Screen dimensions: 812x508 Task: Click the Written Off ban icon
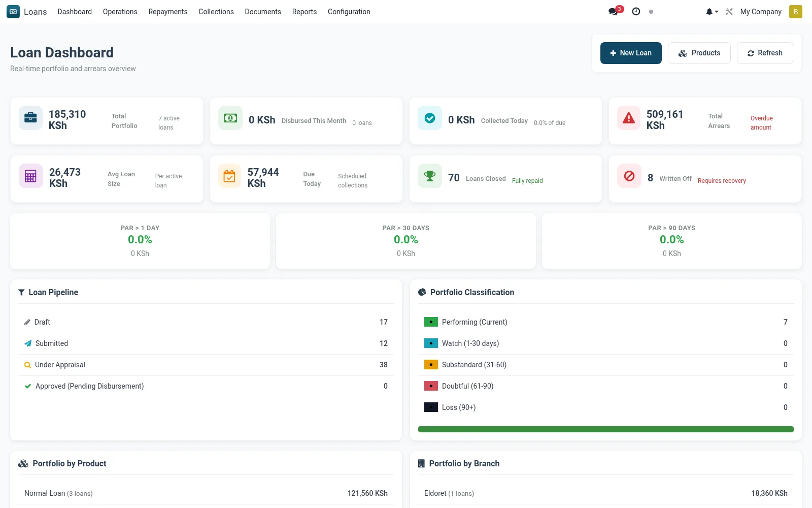point(629,176)
